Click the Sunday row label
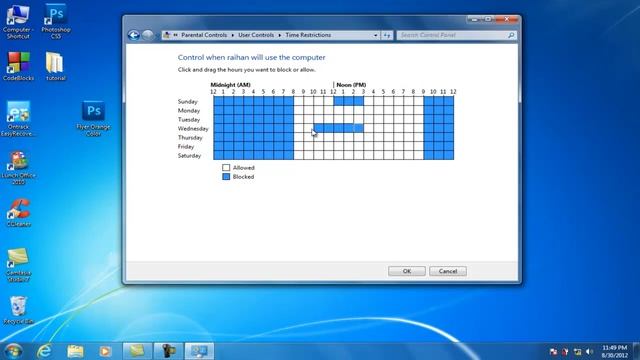The width and height of the screenshot is (640, 360). pyautogui.click(x=188, y=101)
